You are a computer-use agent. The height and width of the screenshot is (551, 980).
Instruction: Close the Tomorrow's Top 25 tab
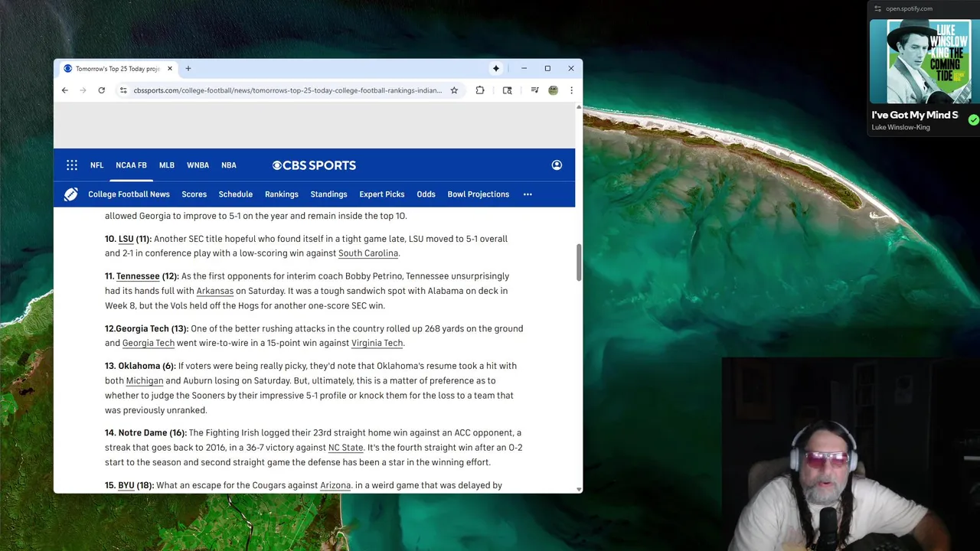(x=170, y=68)
